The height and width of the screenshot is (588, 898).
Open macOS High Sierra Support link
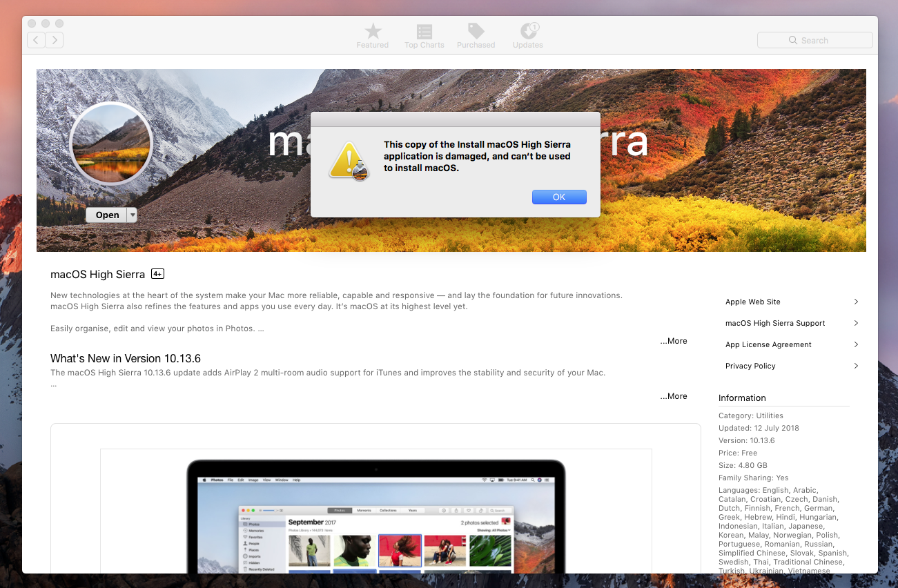click(775, 323)
